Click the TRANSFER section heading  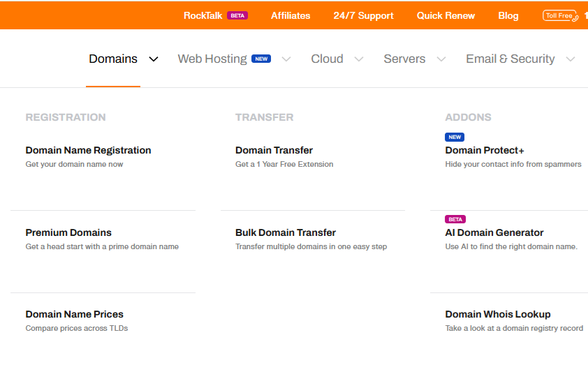[265, 117]
